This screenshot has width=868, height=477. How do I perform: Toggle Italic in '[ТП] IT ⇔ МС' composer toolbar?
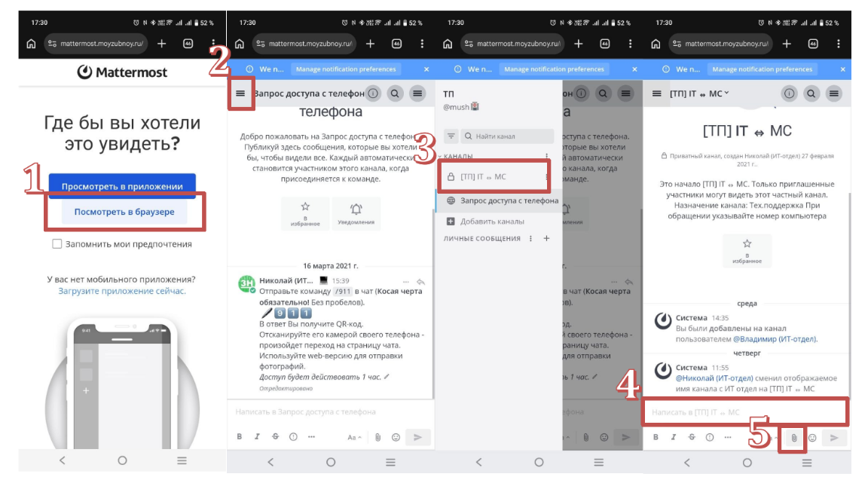click(674, 437)
